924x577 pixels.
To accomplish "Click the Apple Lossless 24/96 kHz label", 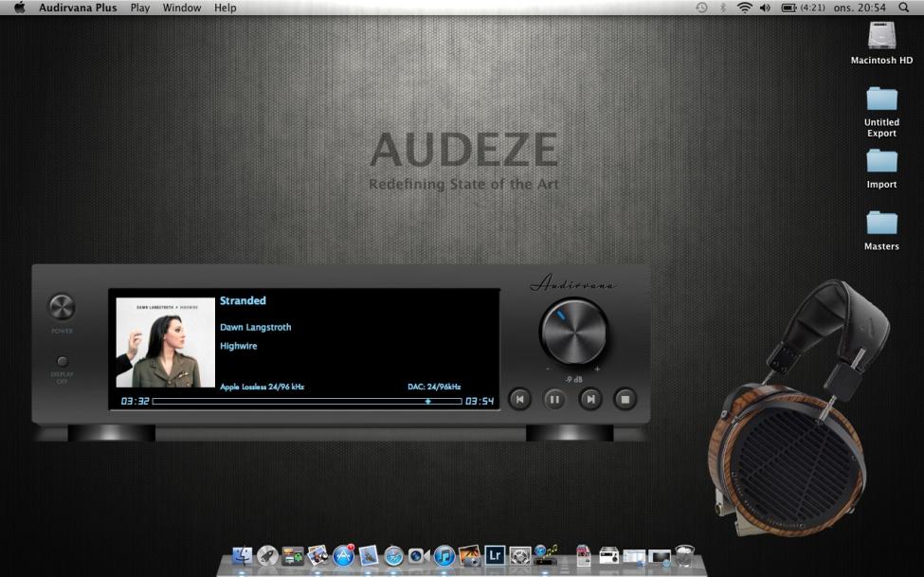I will click(263, 387).
